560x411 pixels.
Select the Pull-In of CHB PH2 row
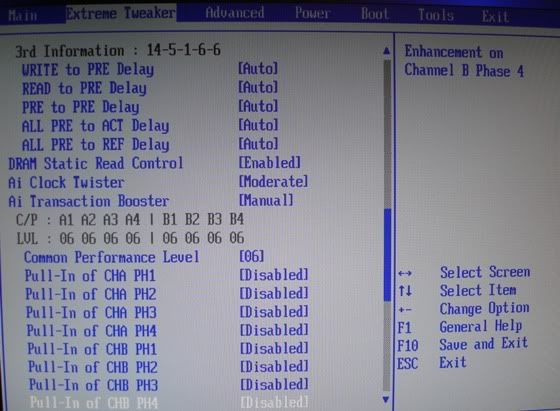coord(168,367)
